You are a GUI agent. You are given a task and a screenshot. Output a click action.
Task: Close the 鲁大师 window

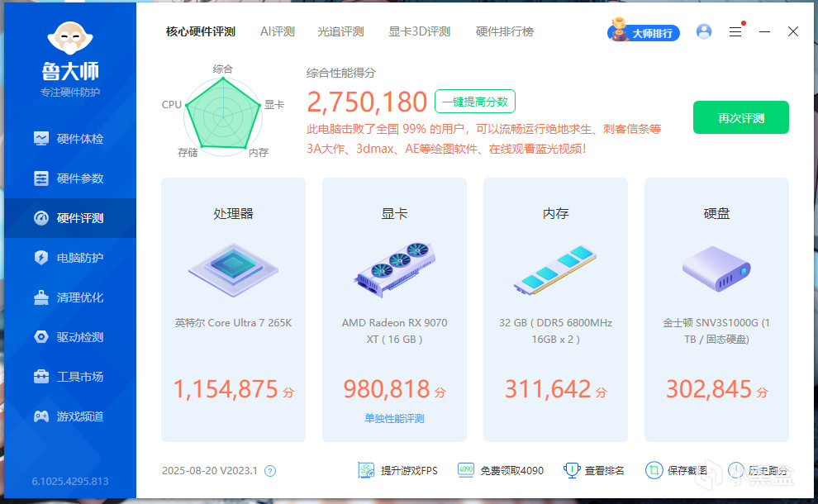point(793,32)
